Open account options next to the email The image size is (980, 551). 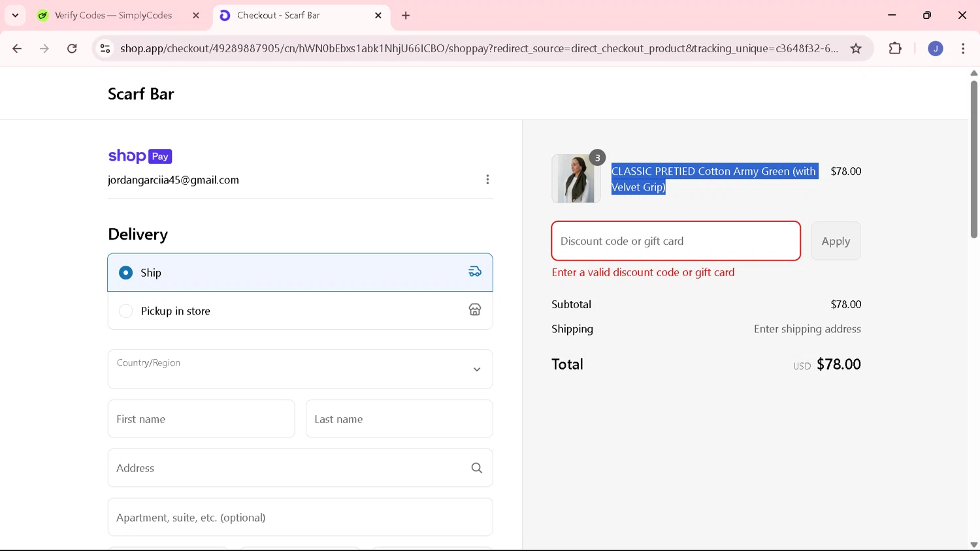click(487, 180)
